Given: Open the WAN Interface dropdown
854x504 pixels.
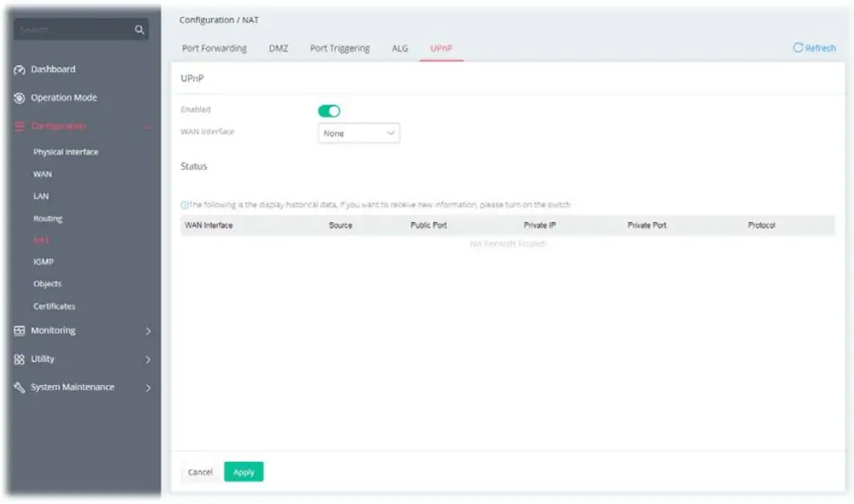Looking at the screenshot, I should 359,133.
